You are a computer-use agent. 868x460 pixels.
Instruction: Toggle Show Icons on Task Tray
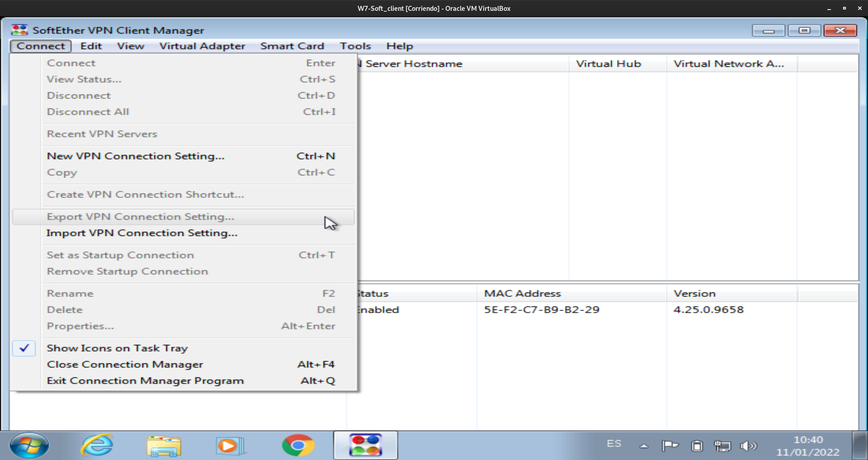(x=117, y=348)
